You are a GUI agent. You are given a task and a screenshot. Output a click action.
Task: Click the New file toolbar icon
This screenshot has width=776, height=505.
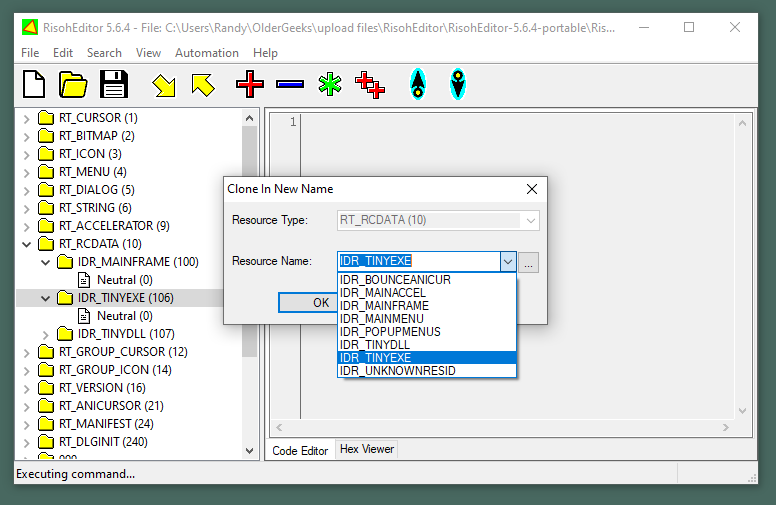click(34, 84)
